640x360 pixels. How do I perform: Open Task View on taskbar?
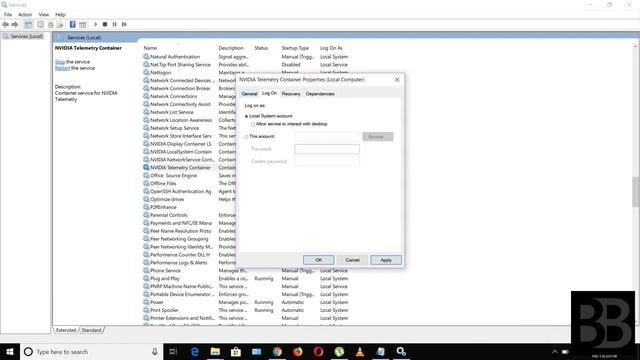click(x=173, y=351)
